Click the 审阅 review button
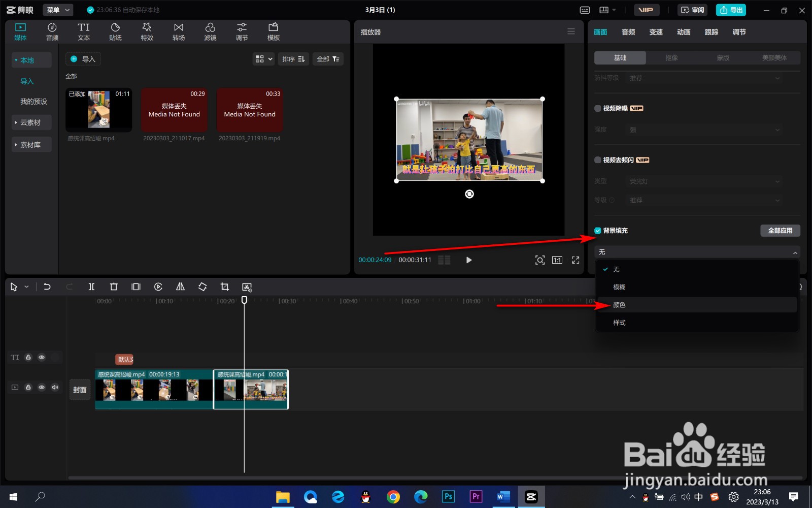The width and height of the screenshot is (812, 508). click(x=692, y=10)
